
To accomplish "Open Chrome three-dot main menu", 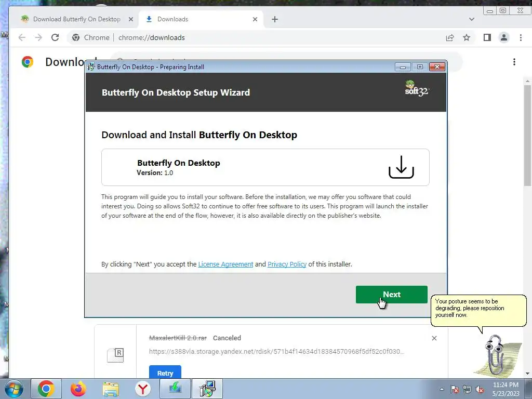I will tap(521, 37).
